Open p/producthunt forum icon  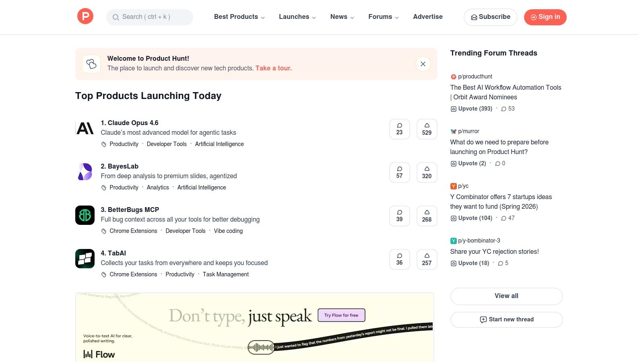pos(453,76)
